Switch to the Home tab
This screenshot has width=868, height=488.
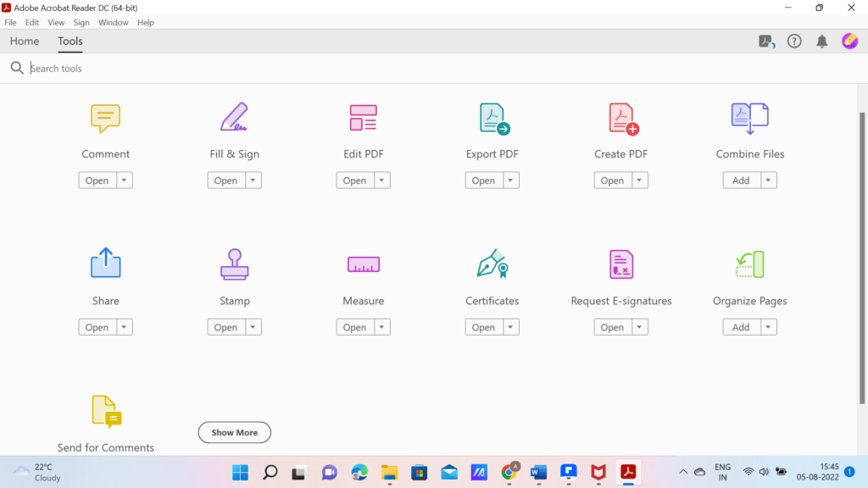pyautogui.click(x=25, y=41)
